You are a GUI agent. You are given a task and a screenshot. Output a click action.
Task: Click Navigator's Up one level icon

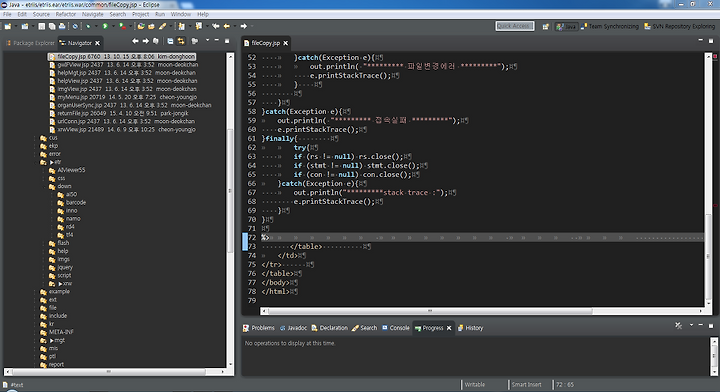[x=156, y=41]
